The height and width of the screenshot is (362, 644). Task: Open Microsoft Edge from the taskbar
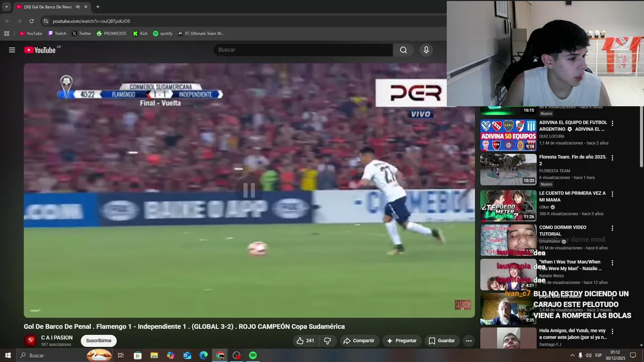(203, 355)
